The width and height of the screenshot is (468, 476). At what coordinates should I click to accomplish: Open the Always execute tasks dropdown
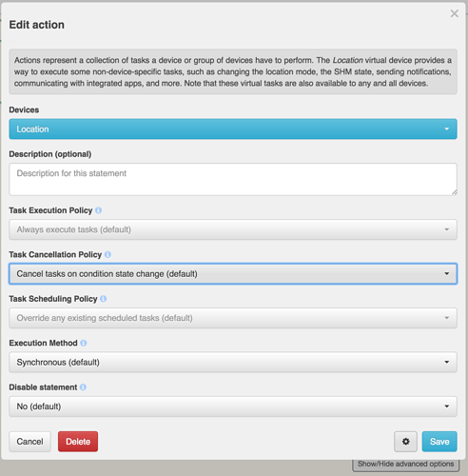coord(233,229)
